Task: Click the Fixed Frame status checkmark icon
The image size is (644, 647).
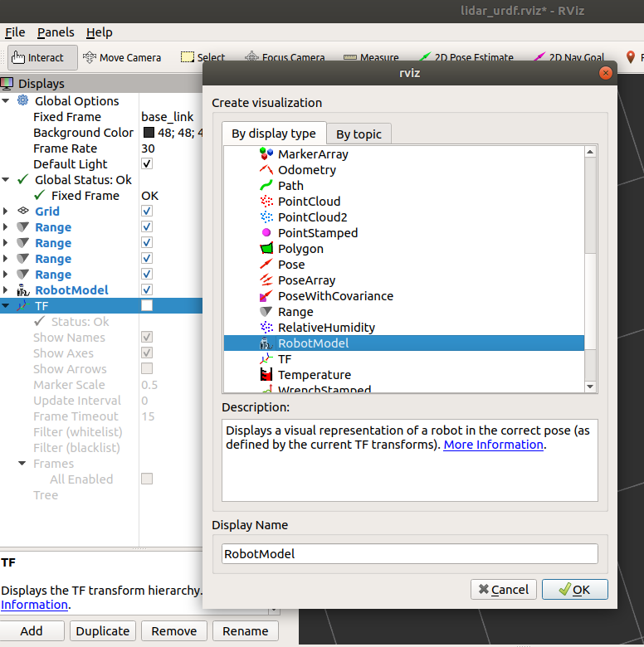Action: point(39,195)
